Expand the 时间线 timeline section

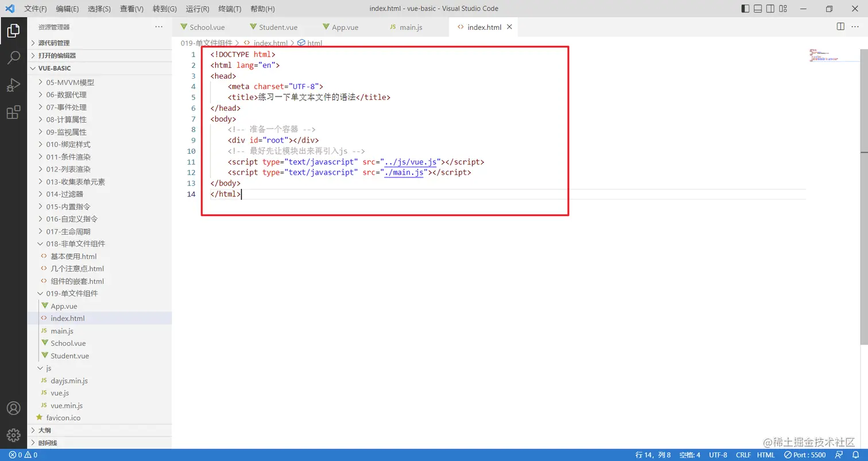point(100,443)
